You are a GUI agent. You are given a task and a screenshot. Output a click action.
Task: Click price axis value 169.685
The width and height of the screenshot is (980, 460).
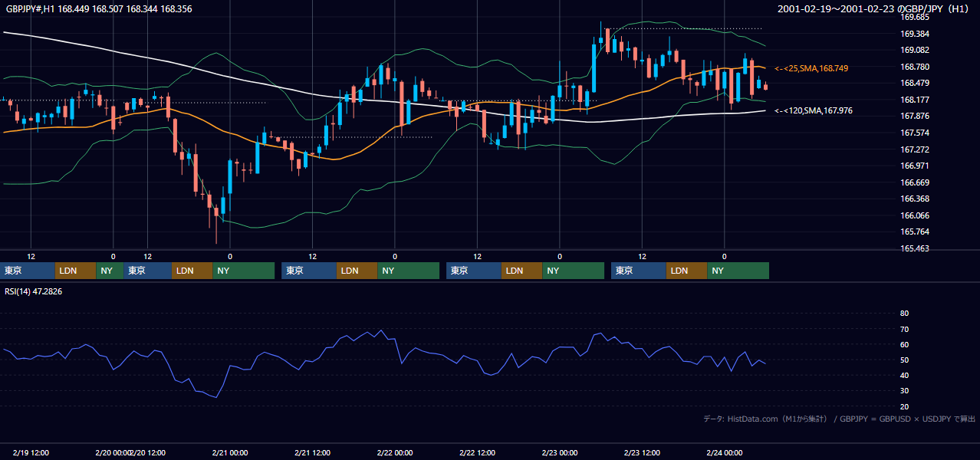[x=914, y=17]
